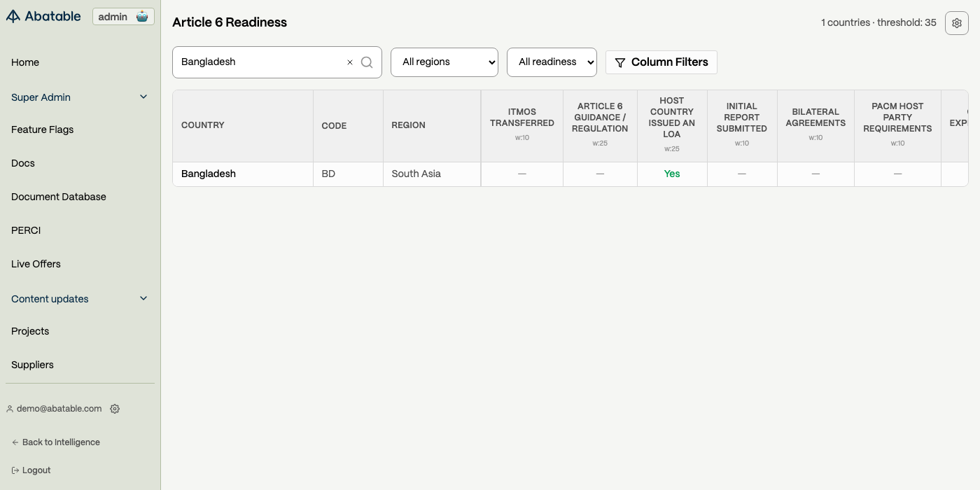Screen dimensions: 980x490
Task: Open the Suppliers page
Action: click(x=32, y=365)
